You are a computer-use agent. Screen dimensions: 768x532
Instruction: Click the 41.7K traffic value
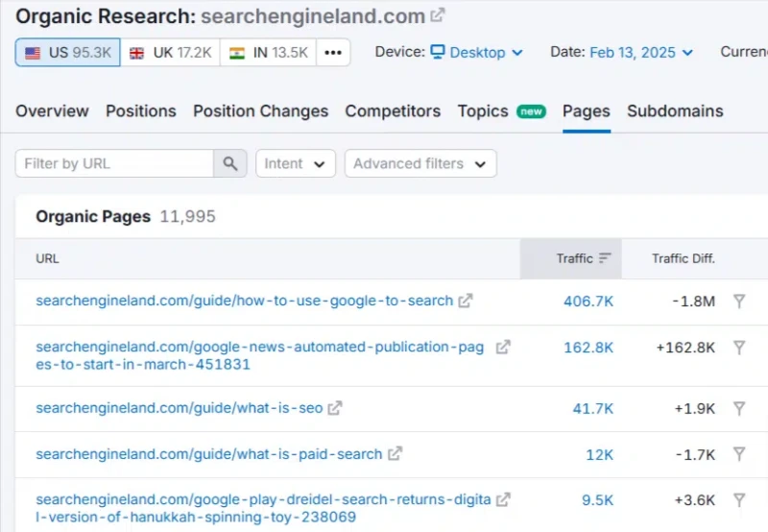(x=592, y=408)
